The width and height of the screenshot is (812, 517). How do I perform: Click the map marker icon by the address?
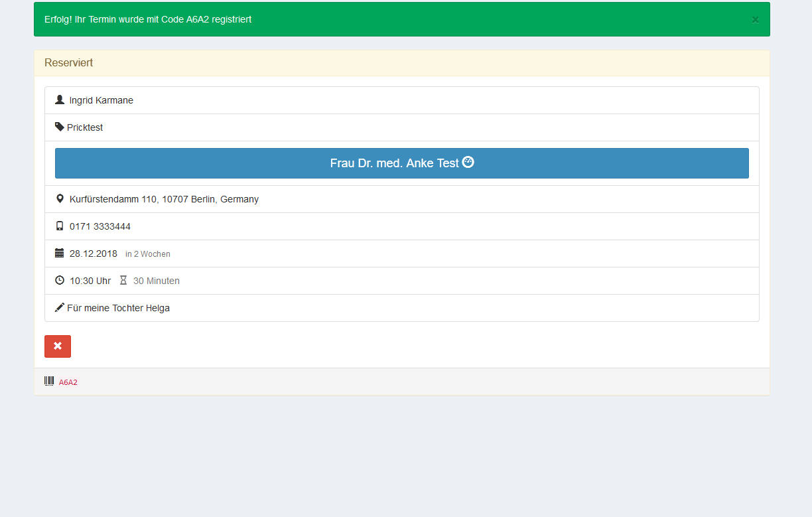point(60,199)
